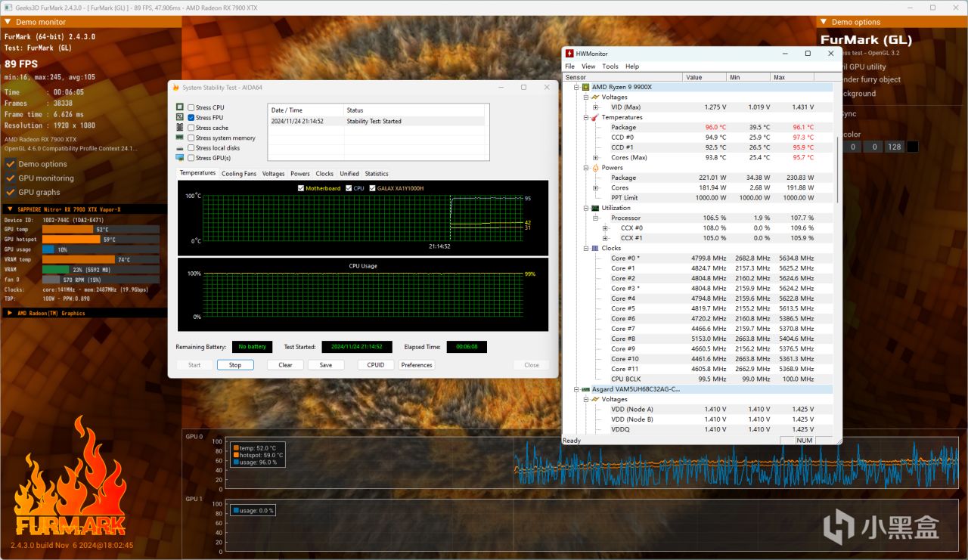The image size is (968, 560).
Task: Open CPUID from AIDA64 stability test
Action: pos(376,365)
